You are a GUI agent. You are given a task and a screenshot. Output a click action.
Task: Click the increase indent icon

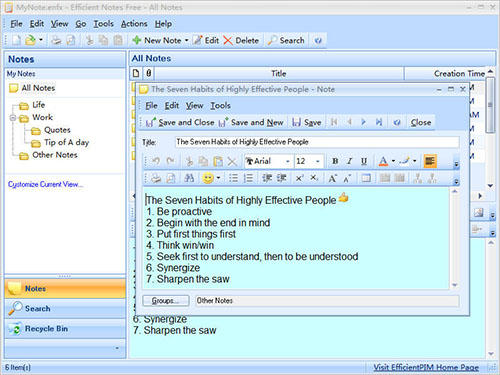[x=281, y=178]
